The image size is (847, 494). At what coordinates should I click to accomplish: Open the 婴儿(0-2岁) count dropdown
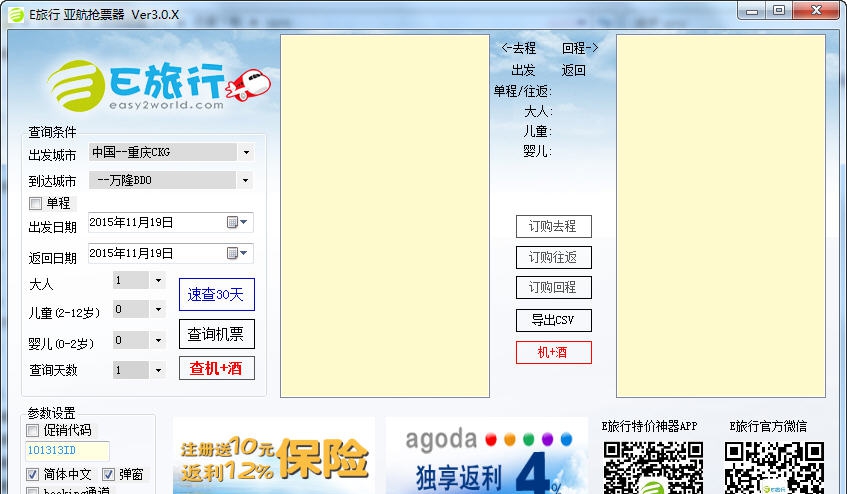(x=158, y=340)
